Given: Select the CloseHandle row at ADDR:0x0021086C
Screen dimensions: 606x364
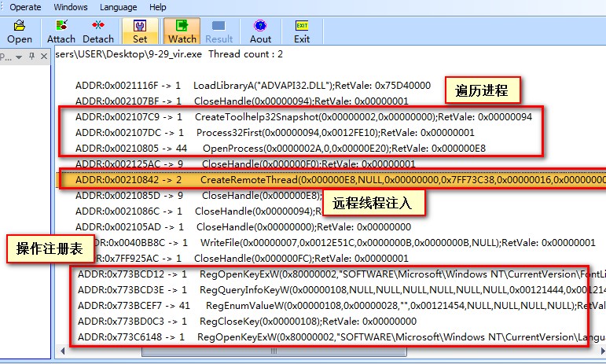Looking at the screenshot, I should (x=199, y=211).
